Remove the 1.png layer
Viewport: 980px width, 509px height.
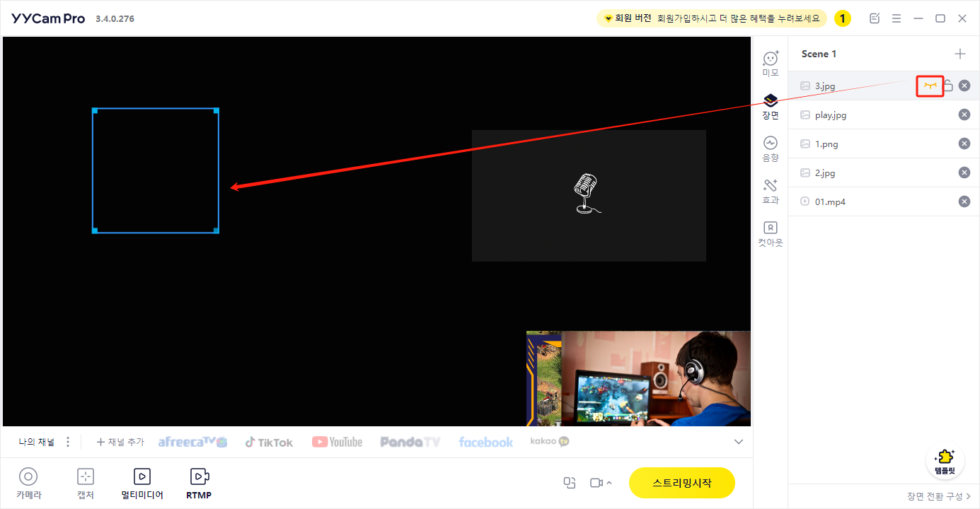tap(964, 144)
